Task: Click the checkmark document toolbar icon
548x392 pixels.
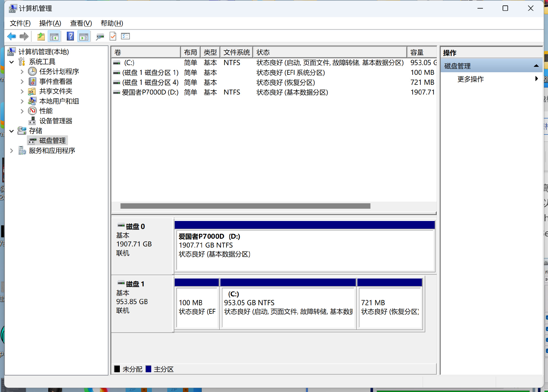Action: [113, 36]
